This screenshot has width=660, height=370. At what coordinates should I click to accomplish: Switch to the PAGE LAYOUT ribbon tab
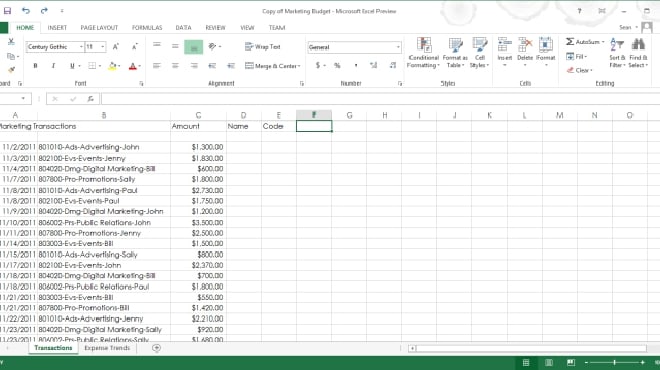coord(99,28)
